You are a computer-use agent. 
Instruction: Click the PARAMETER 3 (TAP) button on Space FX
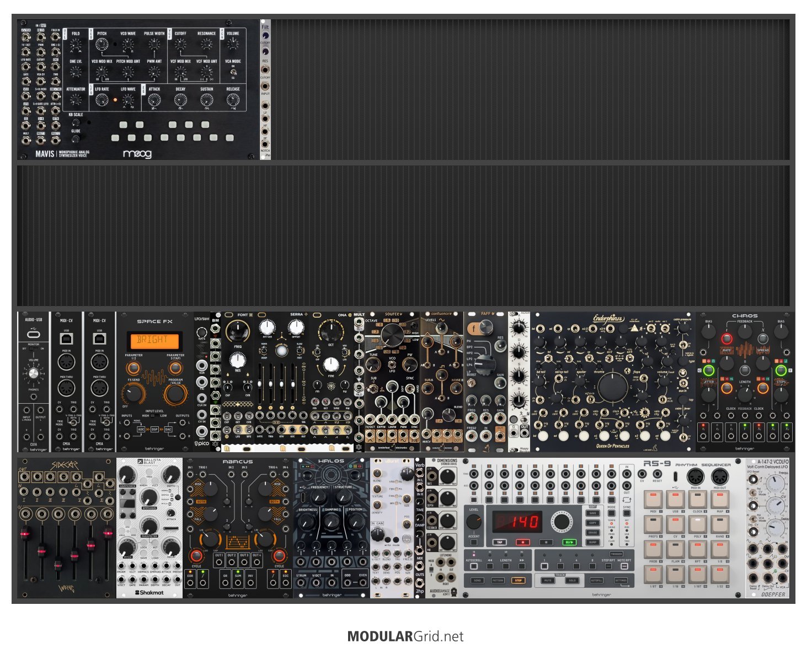pyautogui.click(x=175, y=368)
